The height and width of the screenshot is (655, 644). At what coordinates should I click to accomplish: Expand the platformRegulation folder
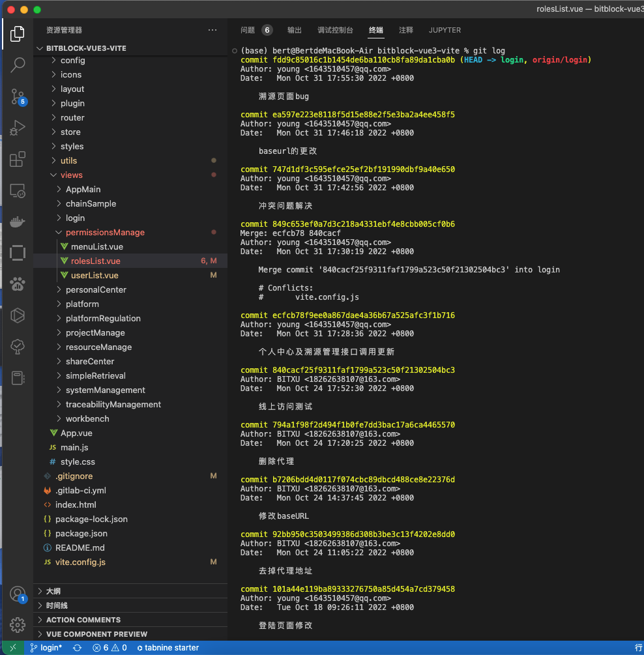(x=130, y=318)
